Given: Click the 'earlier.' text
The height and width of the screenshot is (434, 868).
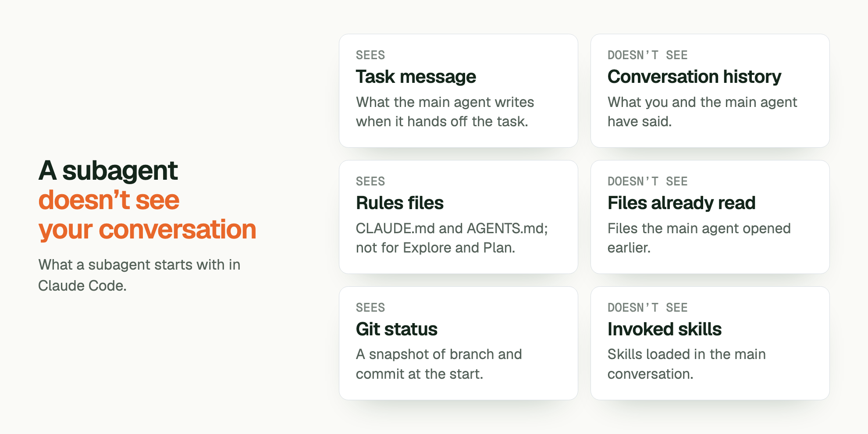Looking at the screenshot, I should [629, 248].
